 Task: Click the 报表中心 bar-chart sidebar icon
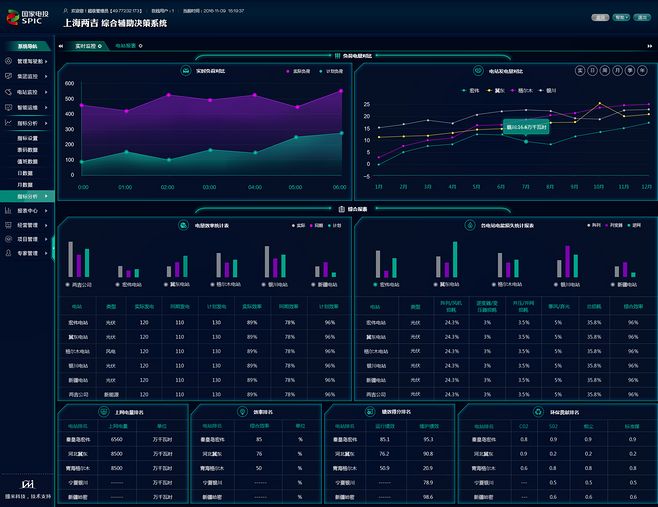(x=8, y=210)
